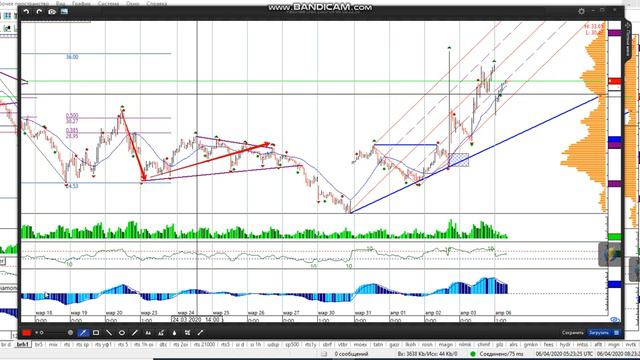Click the Загрузить upload button
The height and width of the screenshot is (360, 640).
tap(599, 333)
